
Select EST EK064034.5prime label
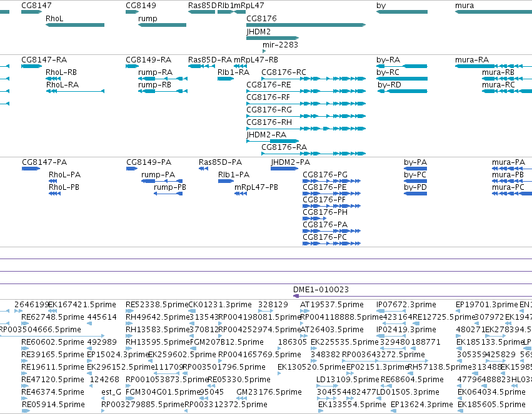[491, 392]
